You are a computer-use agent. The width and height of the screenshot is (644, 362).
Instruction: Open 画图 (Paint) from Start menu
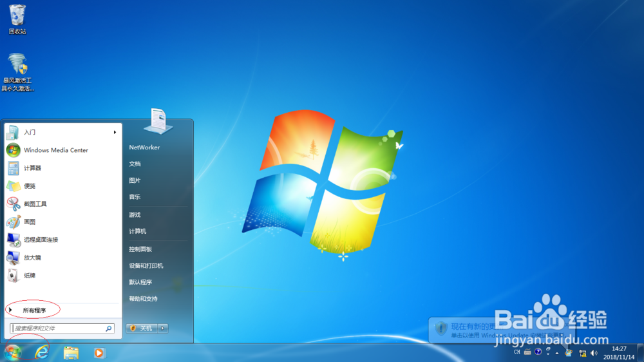tap(63, 222)
